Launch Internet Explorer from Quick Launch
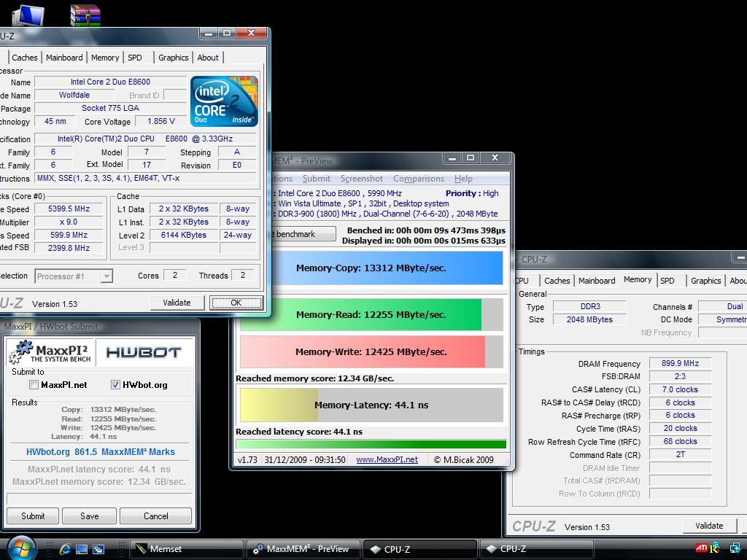 tap(64, 549)
